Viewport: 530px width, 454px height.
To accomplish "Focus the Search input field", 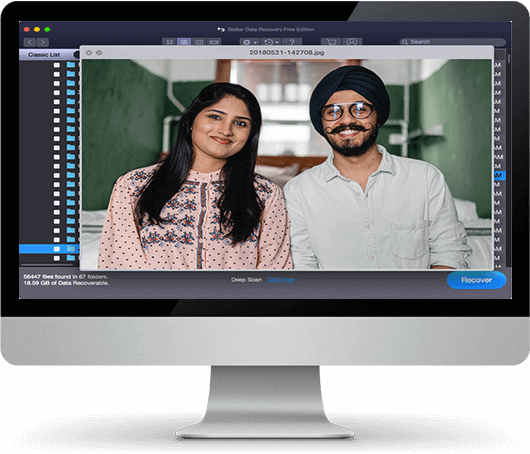I will coord(452,42).
